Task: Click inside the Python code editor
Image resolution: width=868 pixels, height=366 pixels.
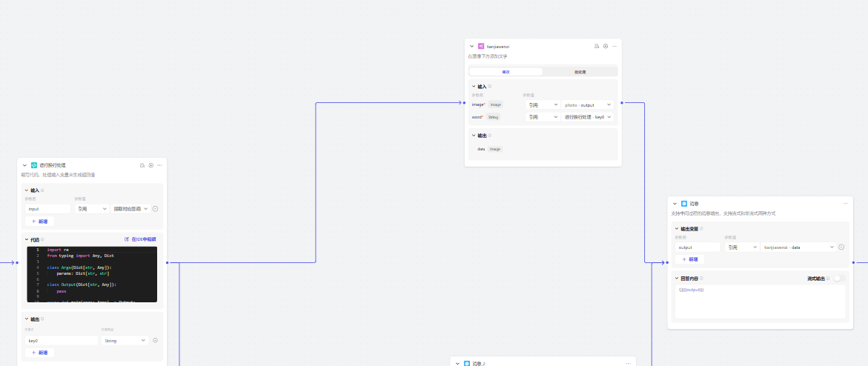Action: click(x=92, y=275)
